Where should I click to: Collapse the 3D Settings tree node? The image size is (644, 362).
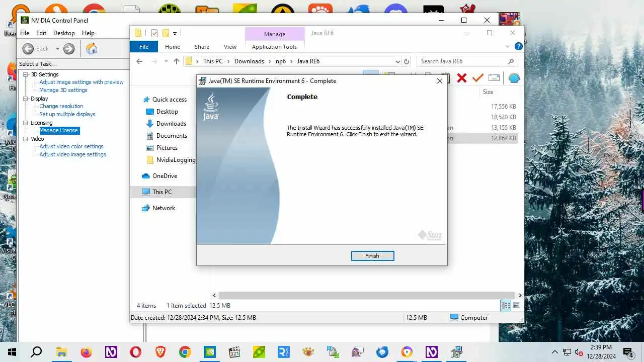tap(26, 74)
